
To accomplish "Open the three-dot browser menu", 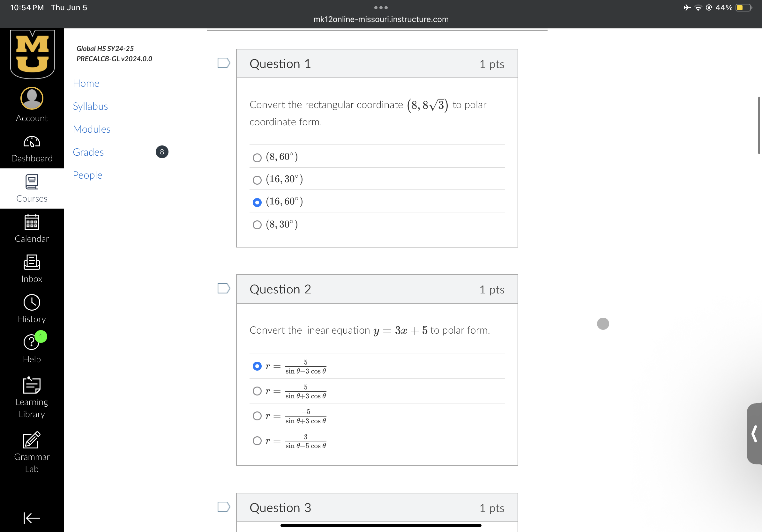I will point(381,7).
